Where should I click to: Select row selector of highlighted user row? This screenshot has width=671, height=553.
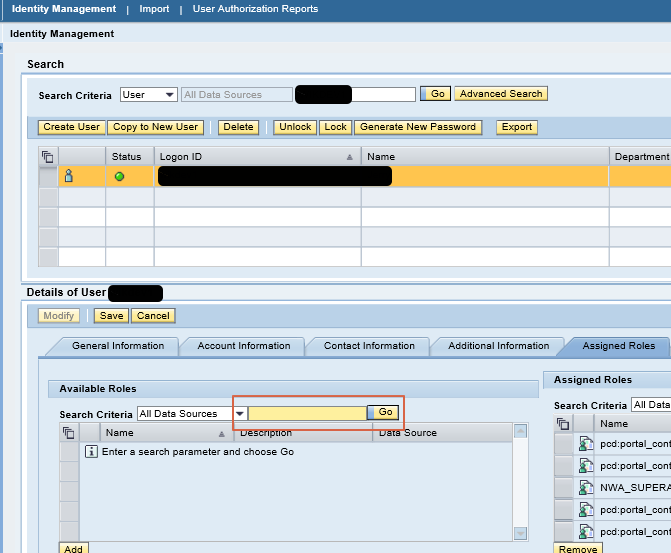pyautogui.click(x=48, y=176)
